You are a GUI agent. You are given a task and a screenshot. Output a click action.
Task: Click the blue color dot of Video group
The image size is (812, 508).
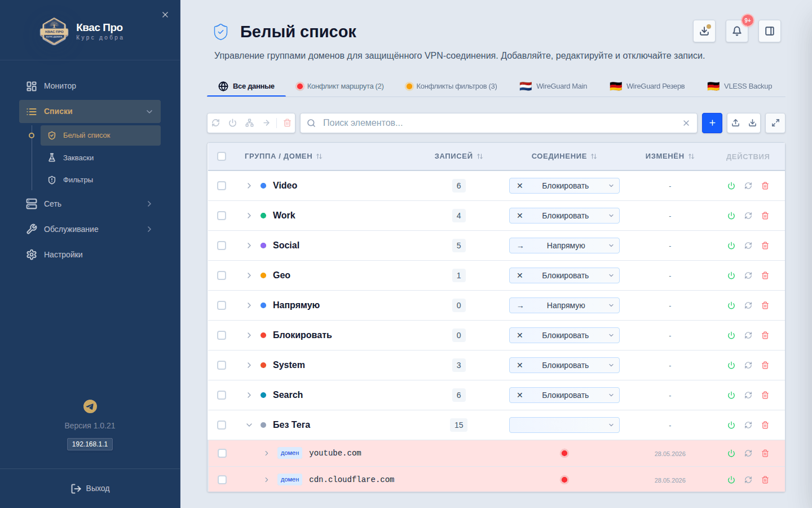(263, 186)
